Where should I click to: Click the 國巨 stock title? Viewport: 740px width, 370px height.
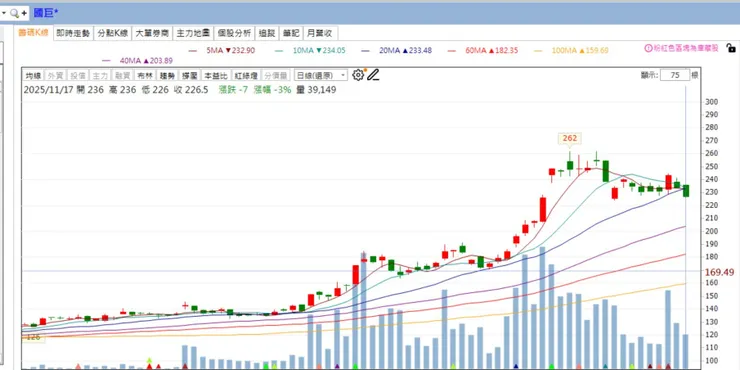(x=46, y=13)
